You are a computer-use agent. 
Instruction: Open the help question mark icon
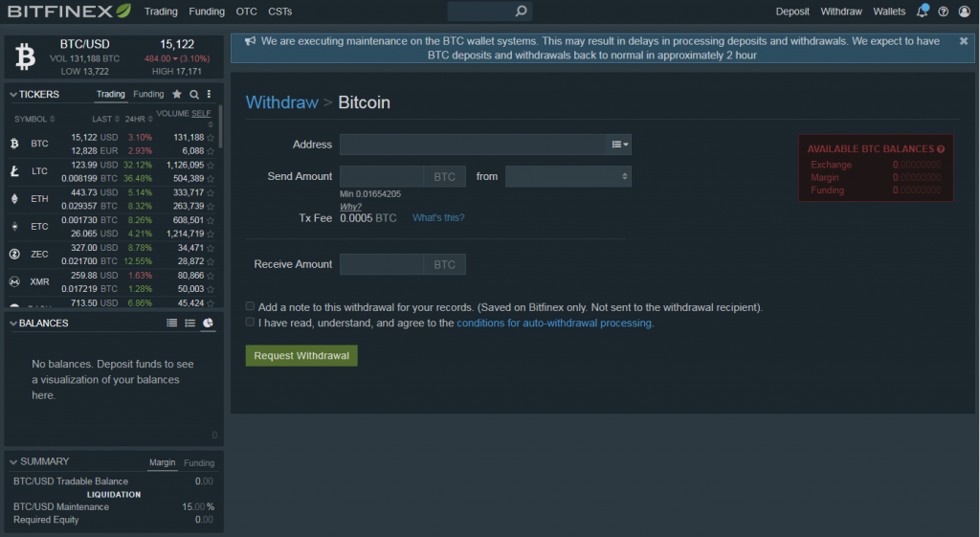[943, 11]
